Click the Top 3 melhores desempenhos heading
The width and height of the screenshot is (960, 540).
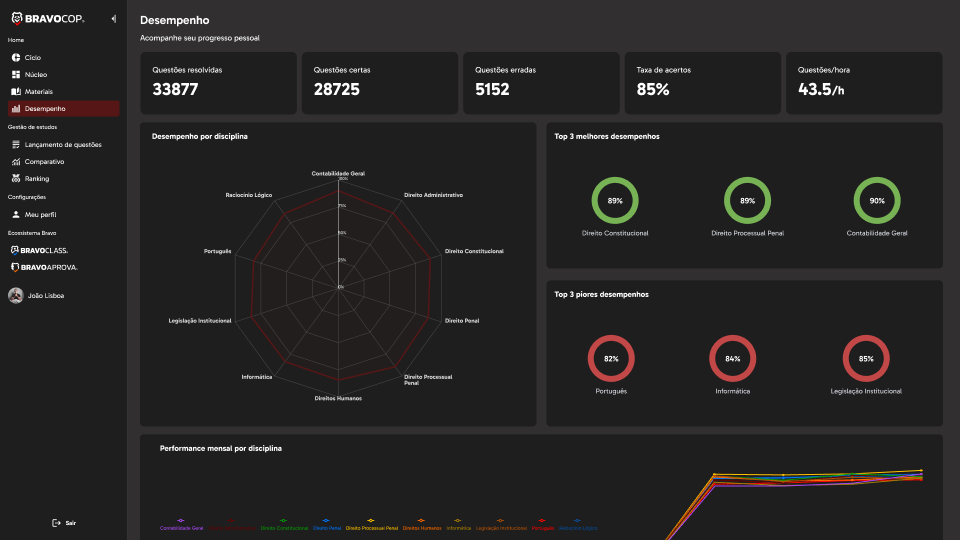click(x=607, y=137)
